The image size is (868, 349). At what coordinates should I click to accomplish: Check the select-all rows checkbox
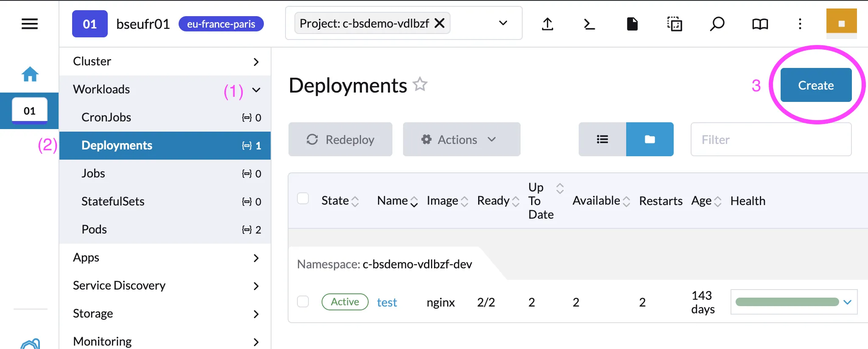(303, 198)
